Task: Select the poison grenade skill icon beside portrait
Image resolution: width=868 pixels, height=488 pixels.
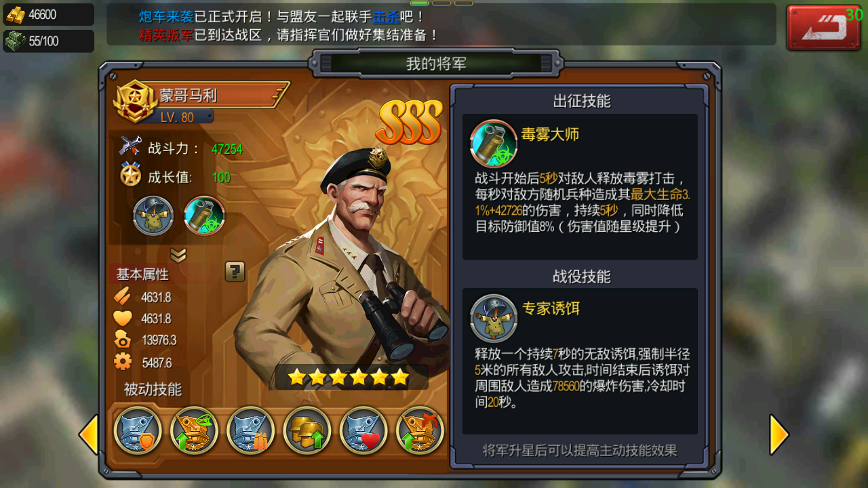Action: pos(204,216)
